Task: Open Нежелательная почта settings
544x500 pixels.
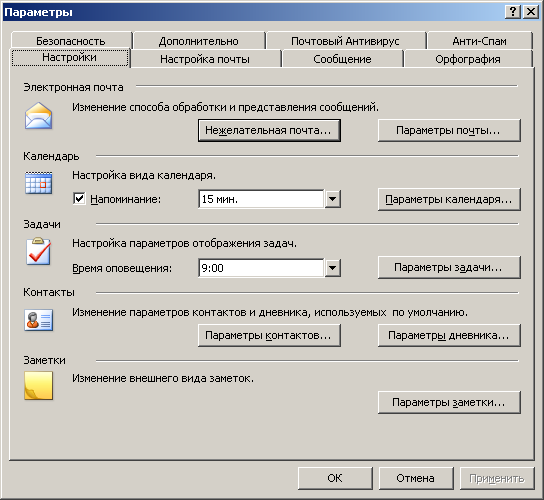Action: point(269,130)
